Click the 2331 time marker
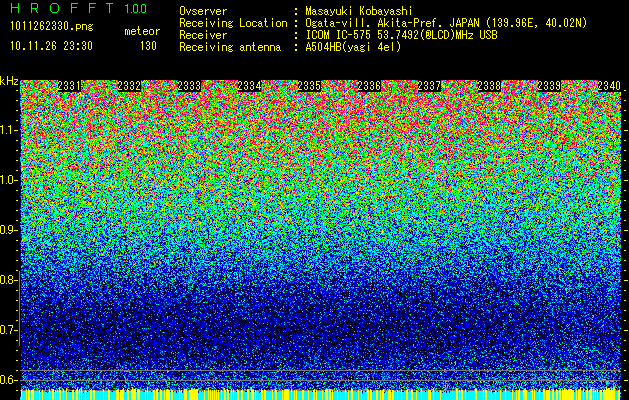The width and height of the screenshot is (629, 400). (69, 86)
